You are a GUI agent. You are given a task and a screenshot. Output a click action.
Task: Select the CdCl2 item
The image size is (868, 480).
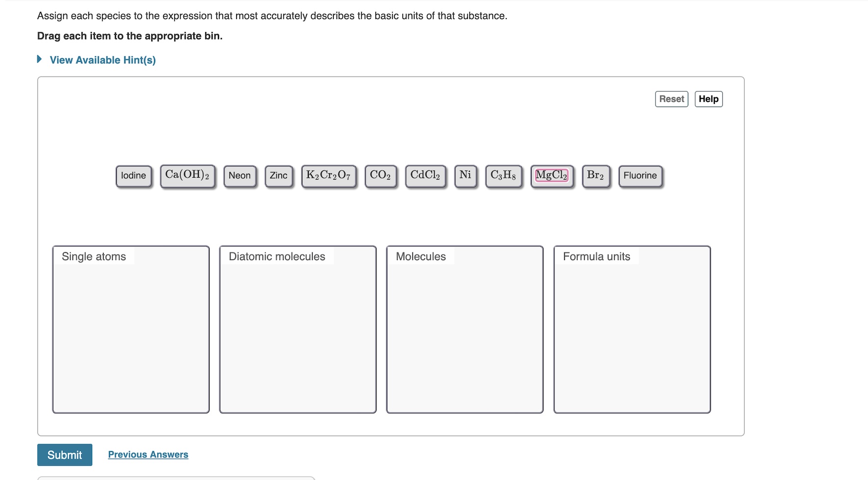(425, 175)
